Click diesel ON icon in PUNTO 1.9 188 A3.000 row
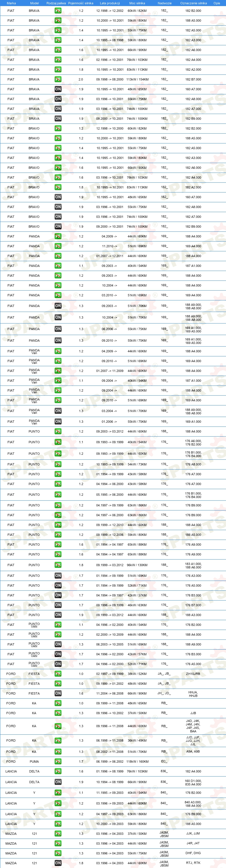226x868 pixels. point(58,615)
